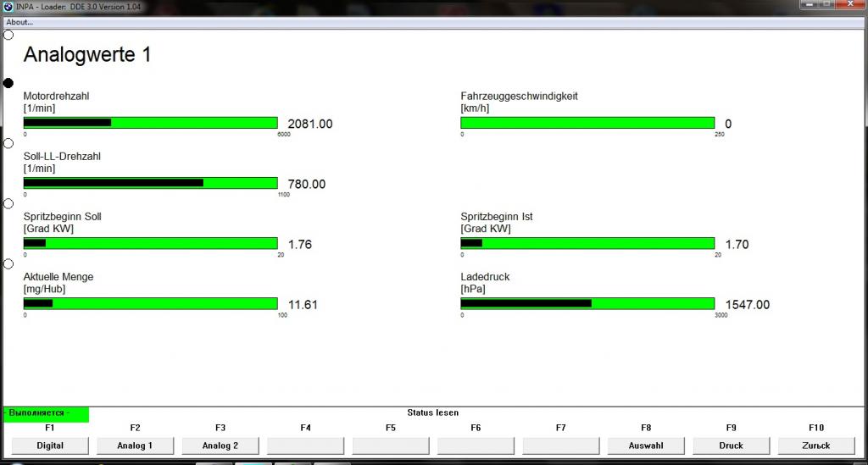Click the Spritzbeginn Ist label

(497, 217)
